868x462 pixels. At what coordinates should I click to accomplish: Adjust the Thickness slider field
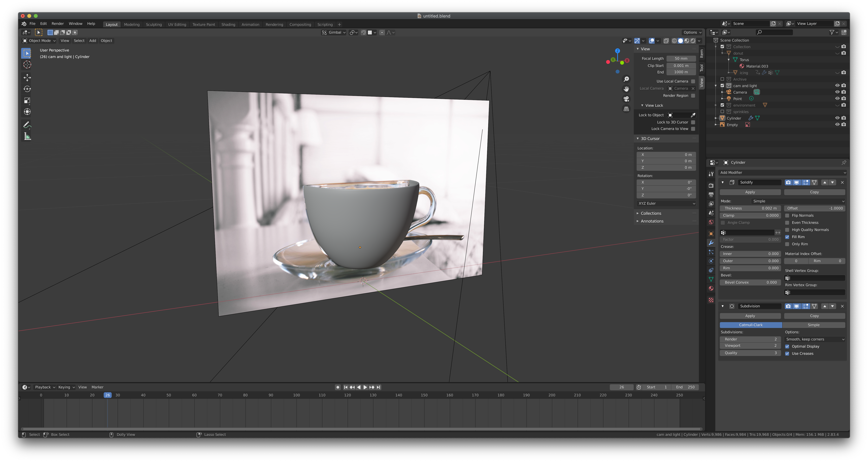750,208
